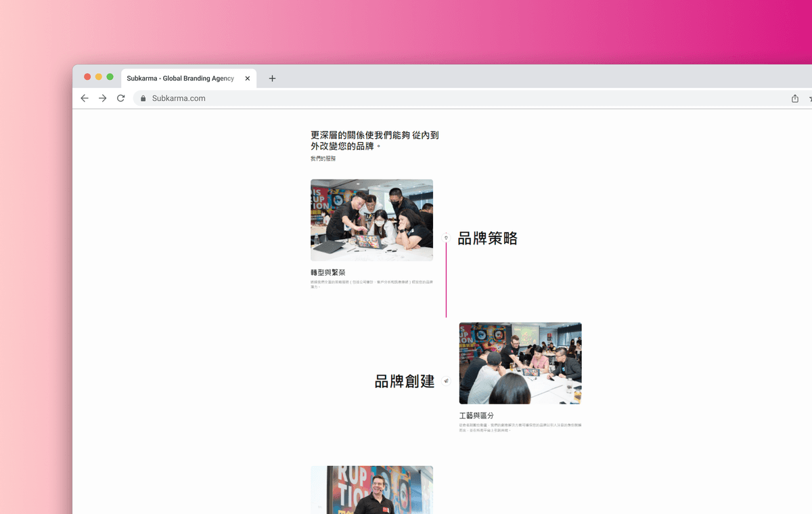Click the 品牌創建 heading
Screen dimensions: 812x514
pyautogui.click(x=405, y=381)
